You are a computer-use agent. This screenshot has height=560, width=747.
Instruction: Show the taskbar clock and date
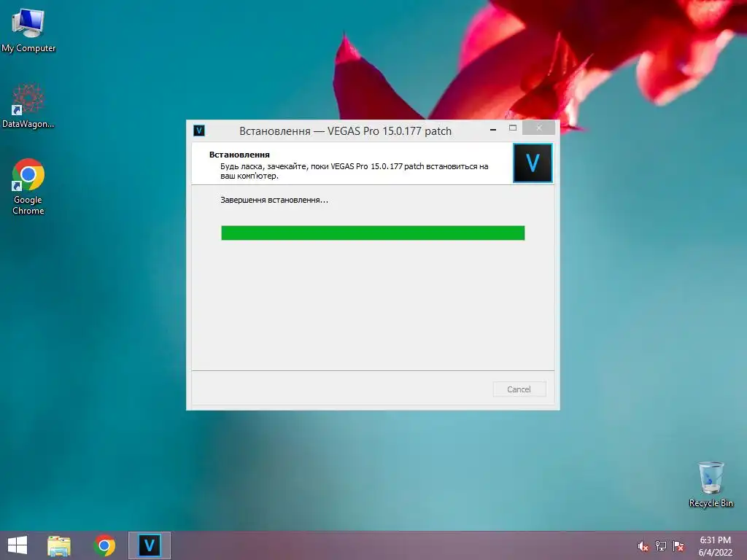coord(715,546)
